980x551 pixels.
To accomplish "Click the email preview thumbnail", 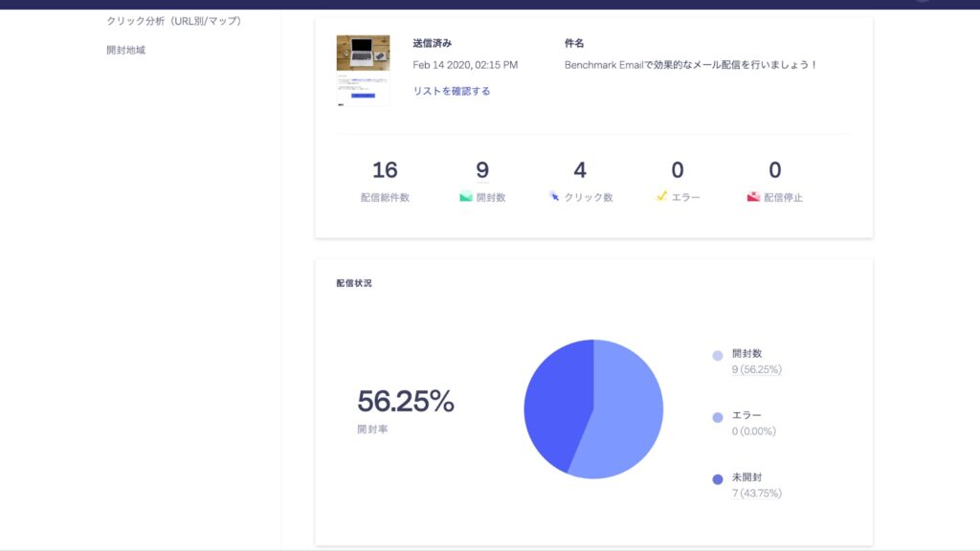I will pyautogui.click(x=363, y=70).
